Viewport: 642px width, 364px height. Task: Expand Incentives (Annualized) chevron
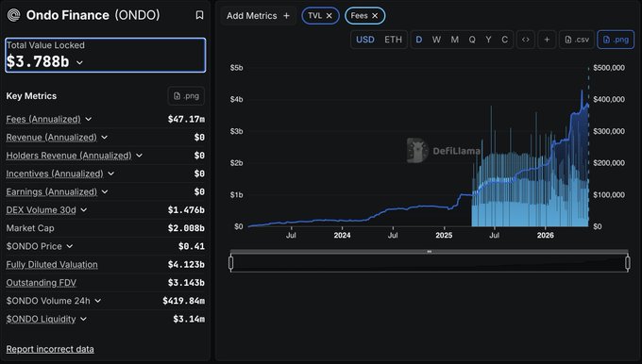(x=111, y=174)
